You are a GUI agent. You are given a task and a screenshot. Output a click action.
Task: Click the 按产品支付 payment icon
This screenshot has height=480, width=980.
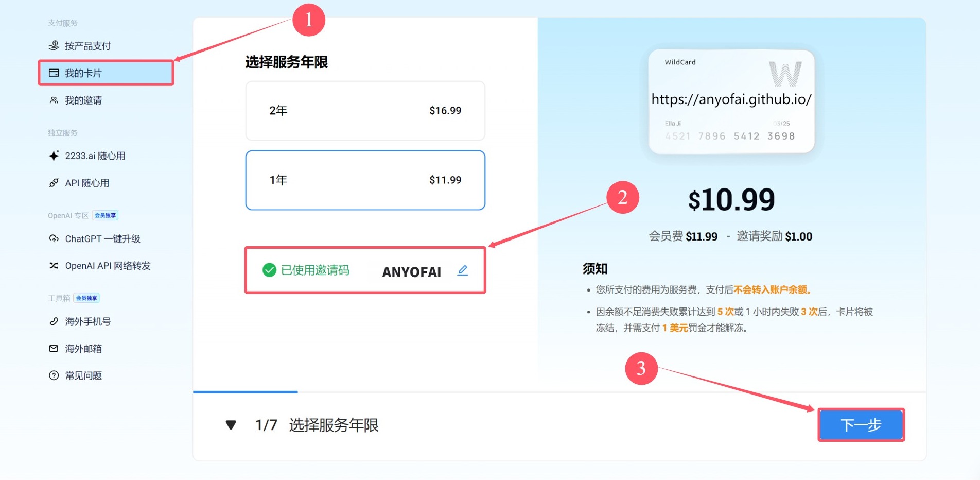(54, 46)
